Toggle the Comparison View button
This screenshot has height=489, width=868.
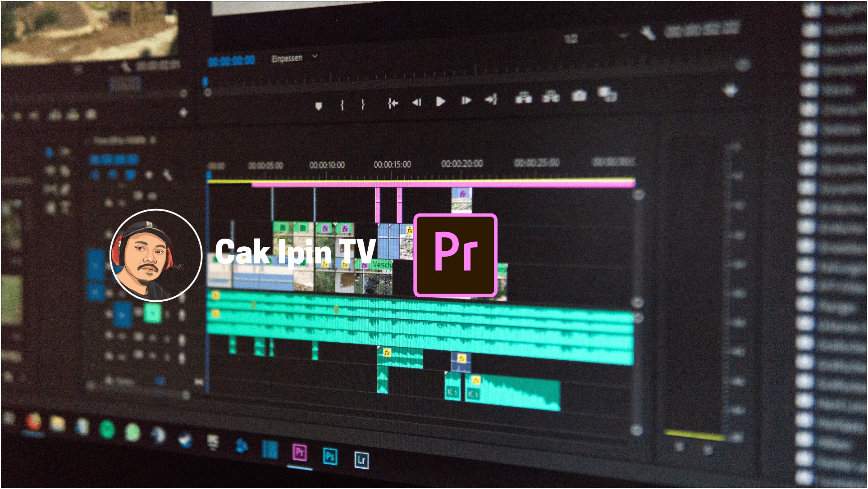607,94
